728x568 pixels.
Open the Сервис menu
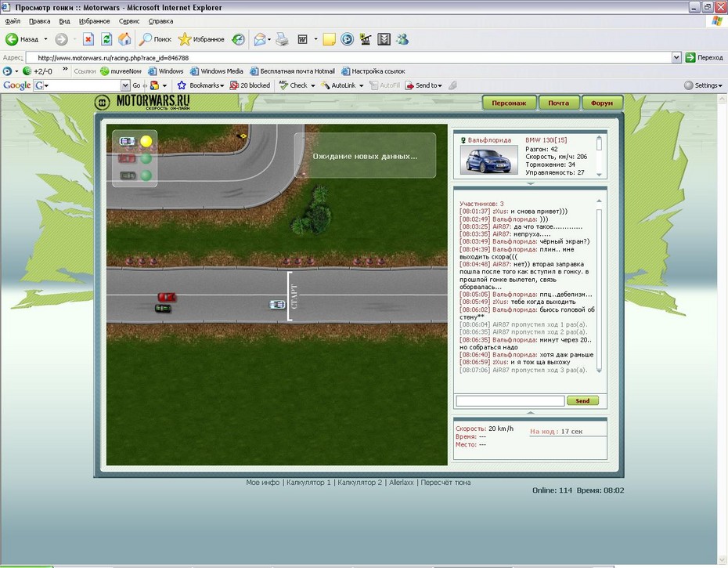129,21
